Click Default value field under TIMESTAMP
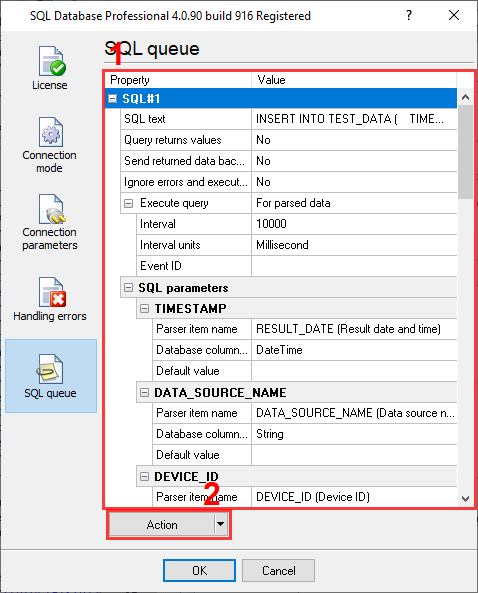The image size is (478, 593). 354,371
